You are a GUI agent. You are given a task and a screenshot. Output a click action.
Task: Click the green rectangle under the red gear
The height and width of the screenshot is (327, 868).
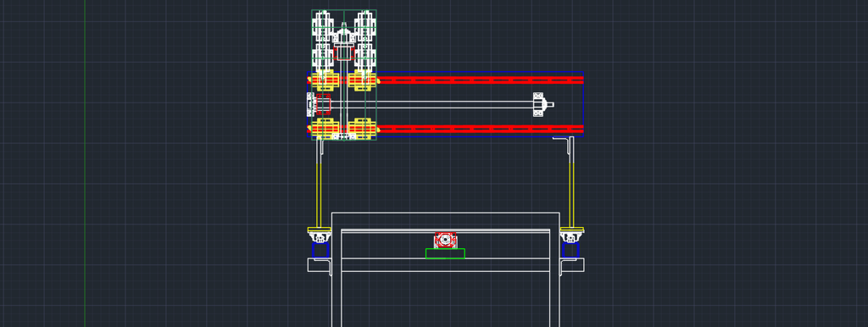tap(445, 253)
